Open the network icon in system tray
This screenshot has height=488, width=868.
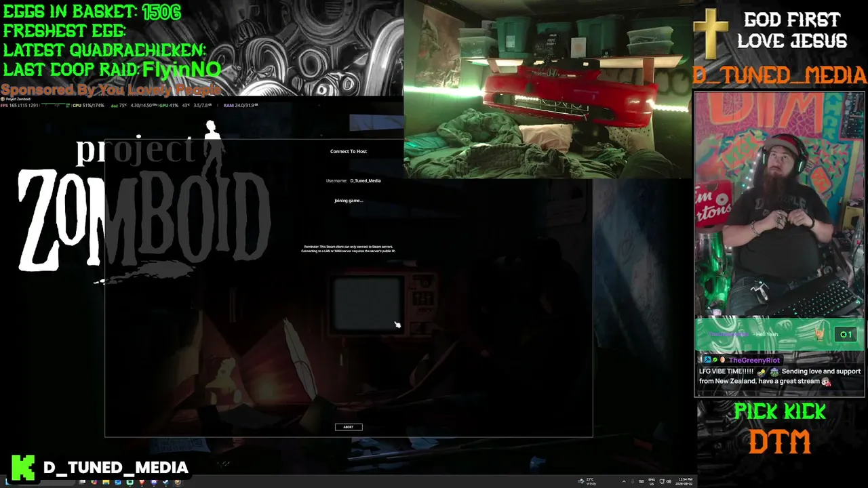coord(661,481)
